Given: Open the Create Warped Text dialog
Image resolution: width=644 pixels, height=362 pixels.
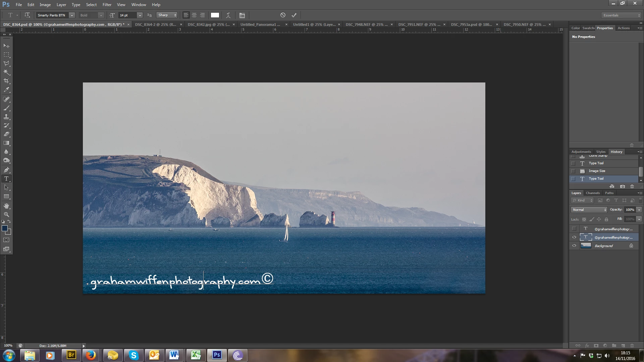Looking at the screenshot, I should [228, 15].
